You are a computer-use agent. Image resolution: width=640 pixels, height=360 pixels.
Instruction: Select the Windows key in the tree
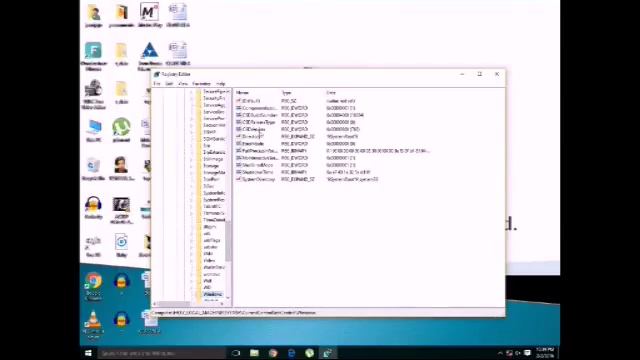213,294
